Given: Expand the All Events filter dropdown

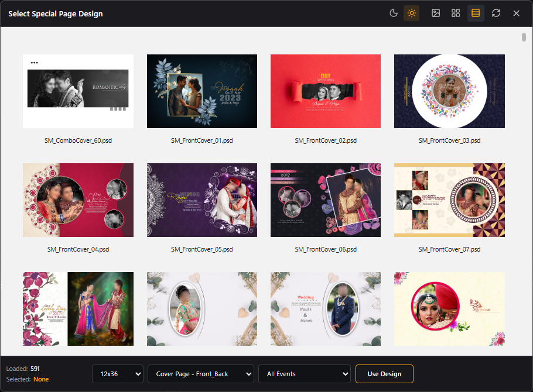Looking at the screenshot, I should point(305,374).
